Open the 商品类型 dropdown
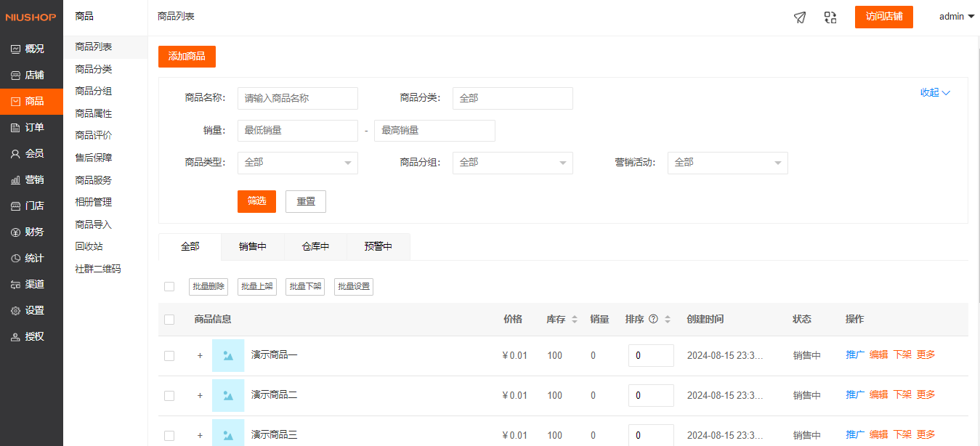 point(297,163)
